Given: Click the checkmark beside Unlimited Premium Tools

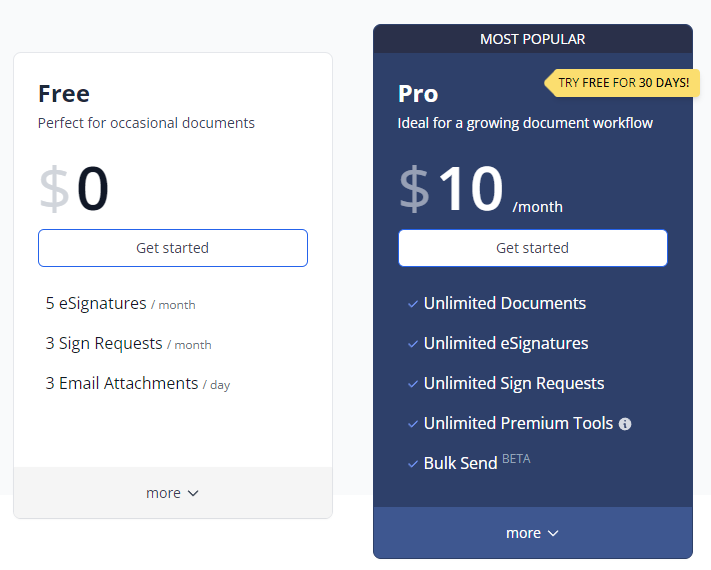Looking at the screenshot, I should pos(413,424).
